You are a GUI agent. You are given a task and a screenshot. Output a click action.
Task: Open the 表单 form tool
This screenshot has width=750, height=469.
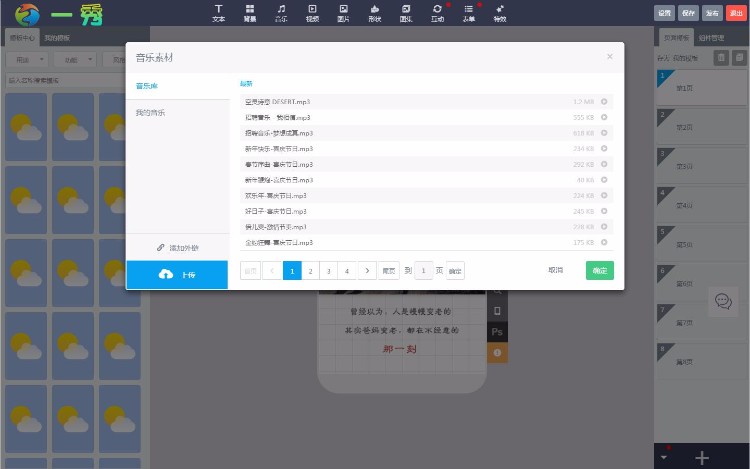pyautogui.click(x=469, y=13)
